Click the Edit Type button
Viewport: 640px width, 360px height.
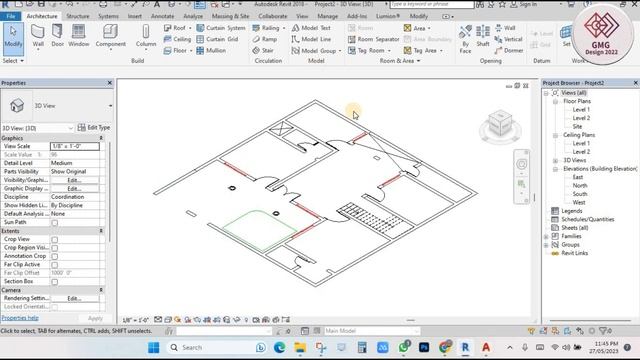pos(94,128)
